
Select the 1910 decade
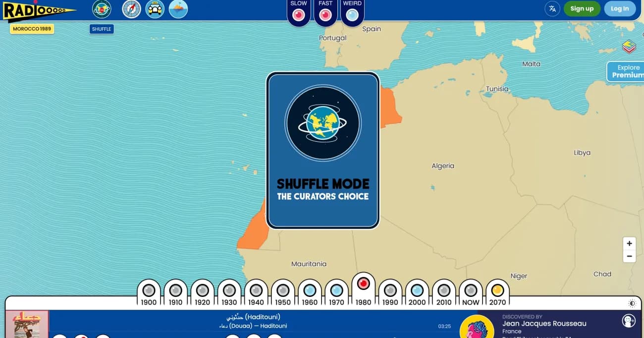[175, 293]
